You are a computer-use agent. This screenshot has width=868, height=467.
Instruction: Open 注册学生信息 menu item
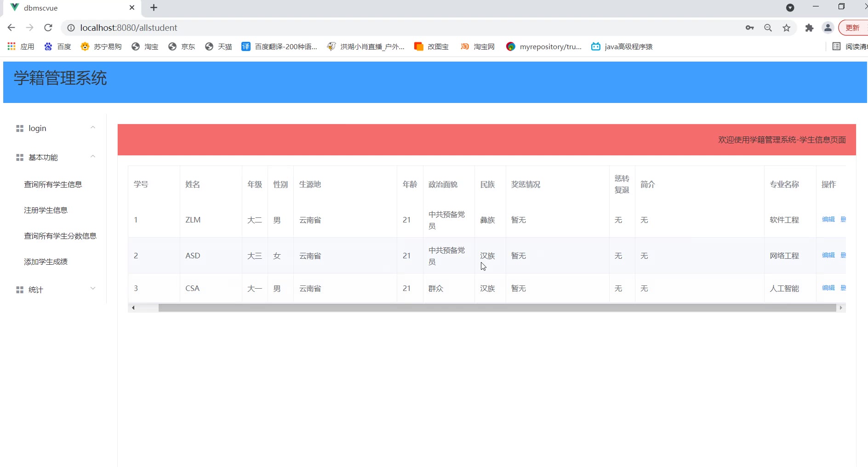(x=46, y=210)
